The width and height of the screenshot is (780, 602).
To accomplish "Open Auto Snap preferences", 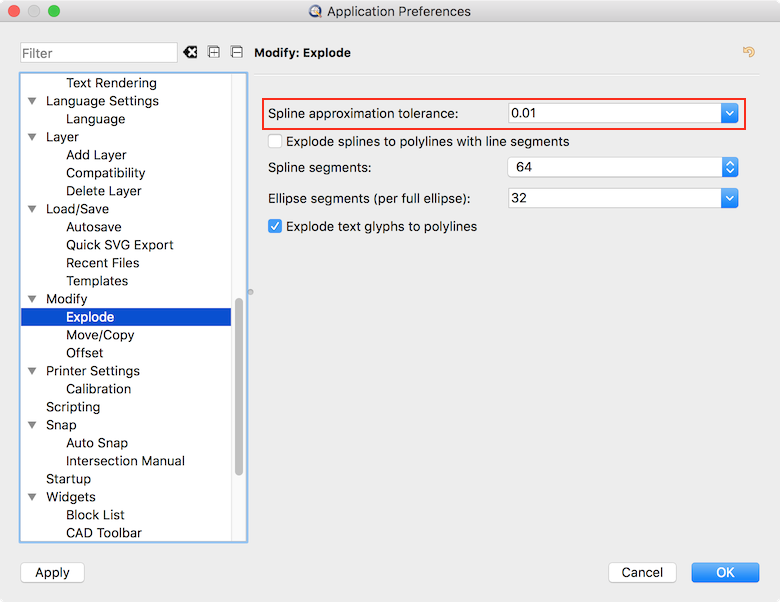I will (x=97, y=443).
